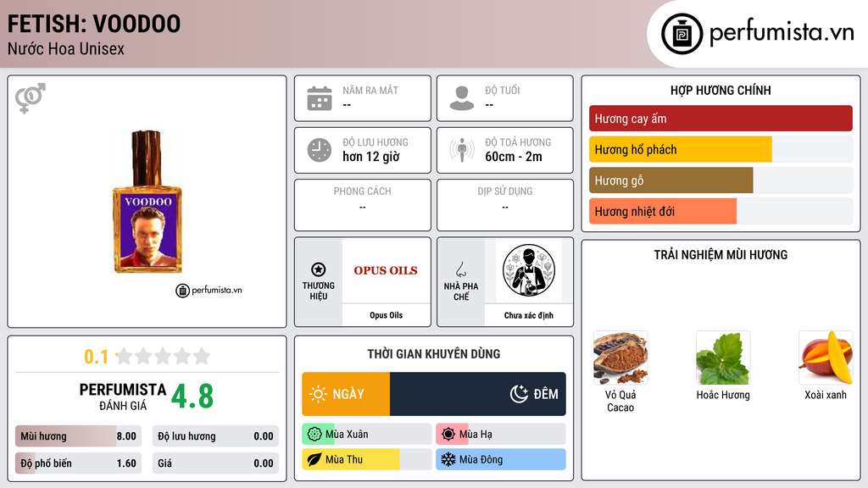Open the Opus Oils brand logo

tap(386, 270)
